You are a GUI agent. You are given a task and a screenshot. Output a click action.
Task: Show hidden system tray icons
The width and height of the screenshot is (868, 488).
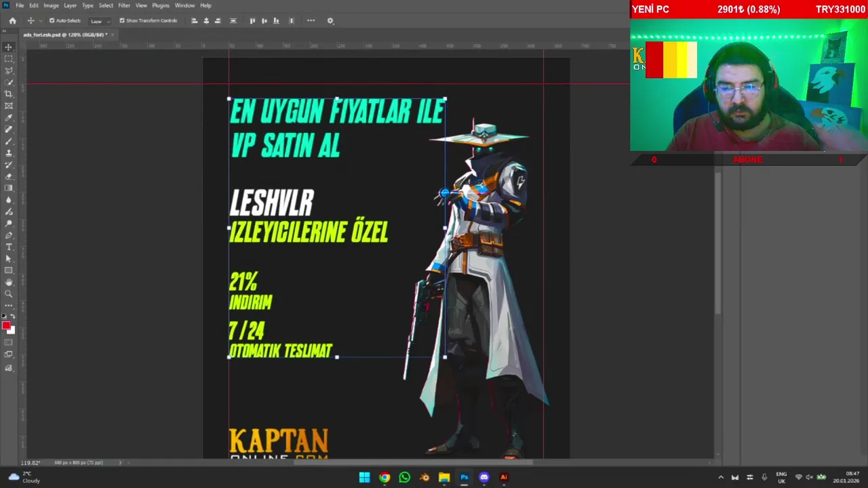tap(720, 477)
